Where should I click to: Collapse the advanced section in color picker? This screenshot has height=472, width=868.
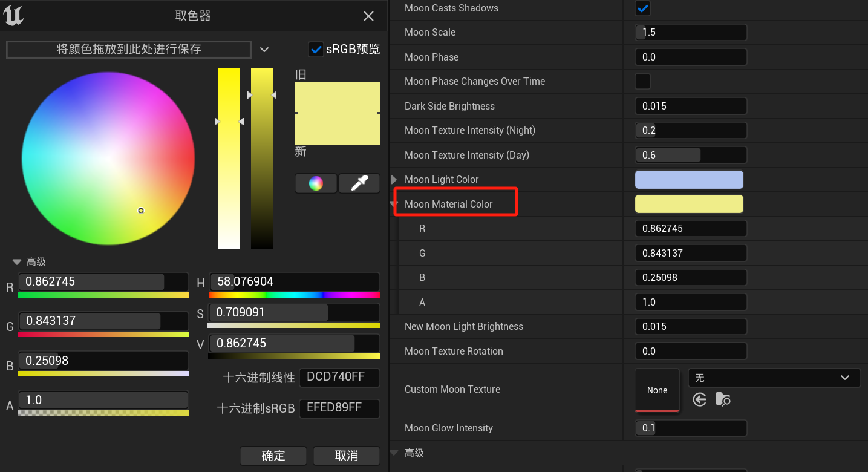[17, 262]
